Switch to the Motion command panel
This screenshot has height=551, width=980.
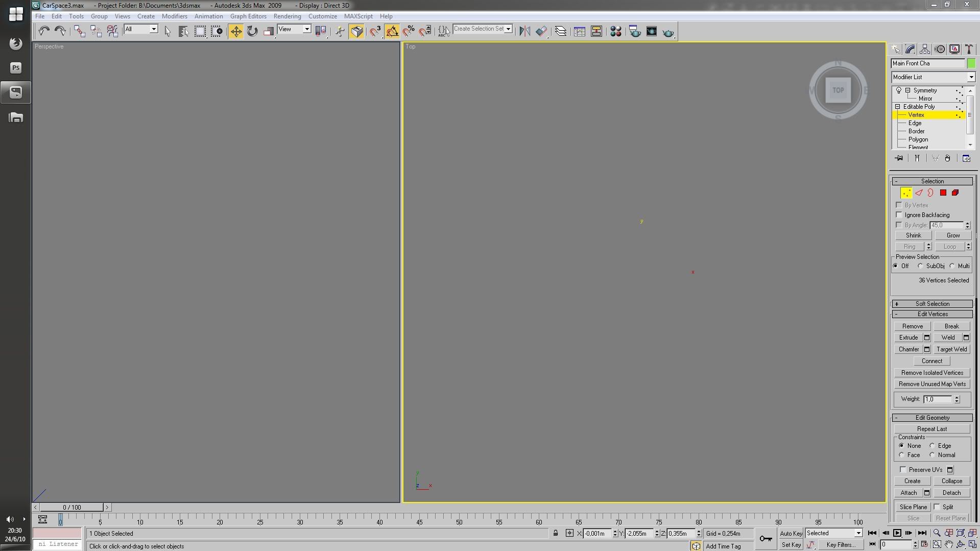[940, 49]
